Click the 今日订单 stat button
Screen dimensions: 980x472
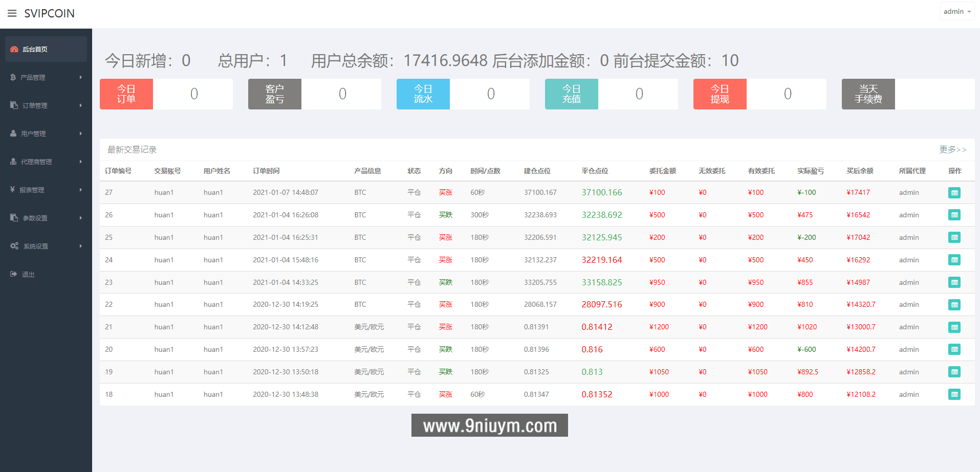point(126,94)
